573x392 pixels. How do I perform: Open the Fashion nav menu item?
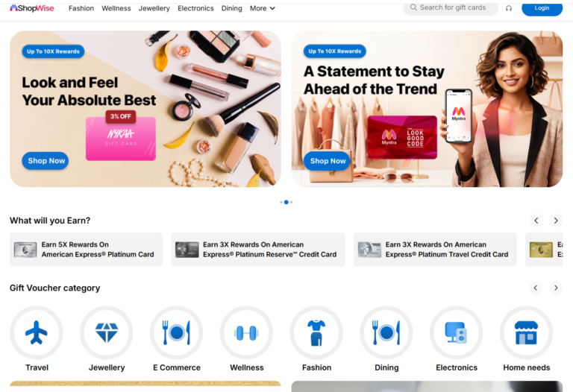pyautogui.click(x=81, y=8)
